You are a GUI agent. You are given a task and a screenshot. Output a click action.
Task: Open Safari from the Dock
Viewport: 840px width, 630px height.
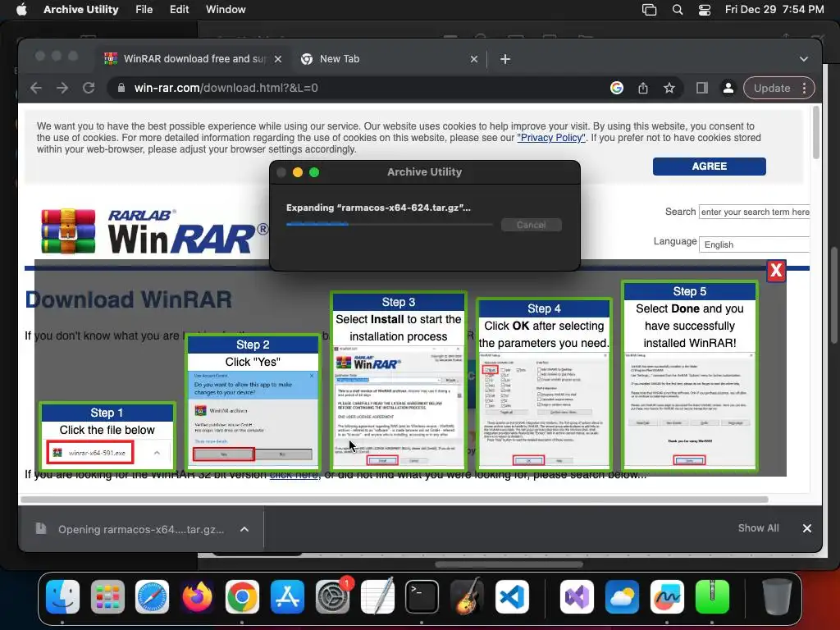(x=152, y=597)
